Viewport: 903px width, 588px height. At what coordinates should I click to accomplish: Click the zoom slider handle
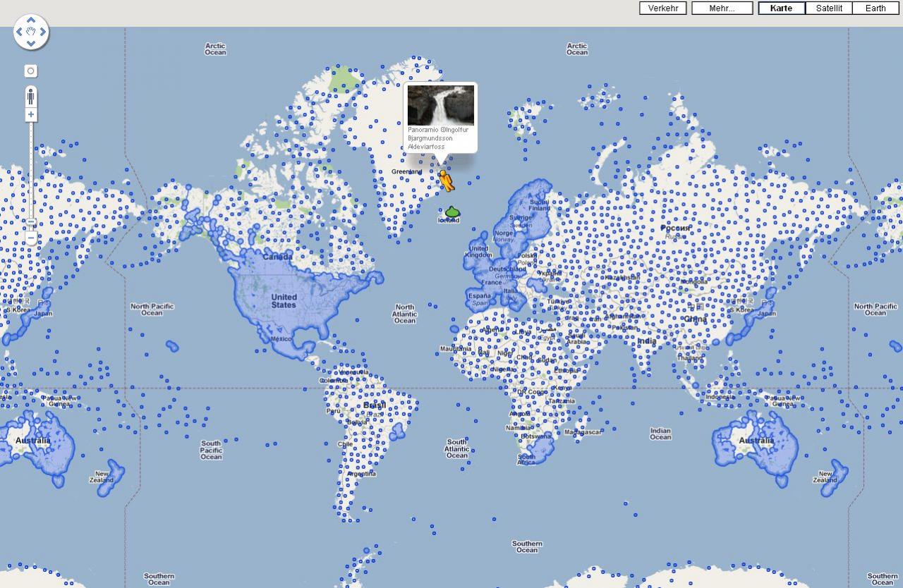[x=31, y=223]
